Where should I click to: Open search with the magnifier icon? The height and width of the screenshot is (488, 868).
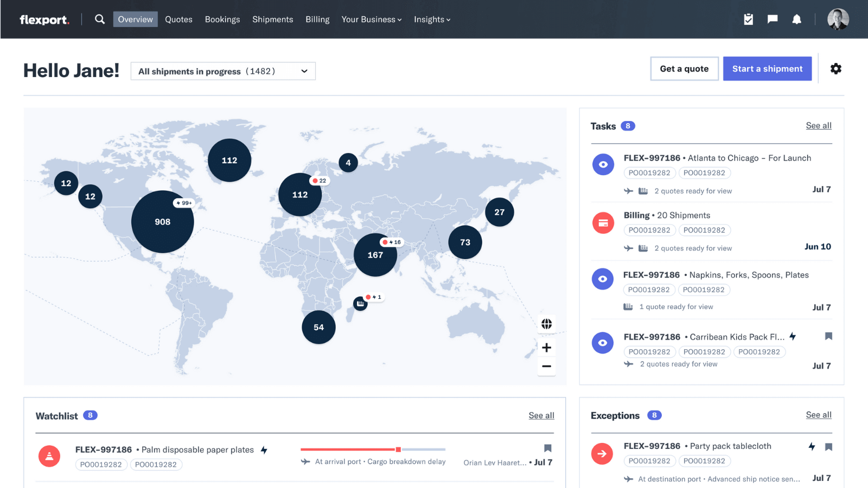point(100,20)
